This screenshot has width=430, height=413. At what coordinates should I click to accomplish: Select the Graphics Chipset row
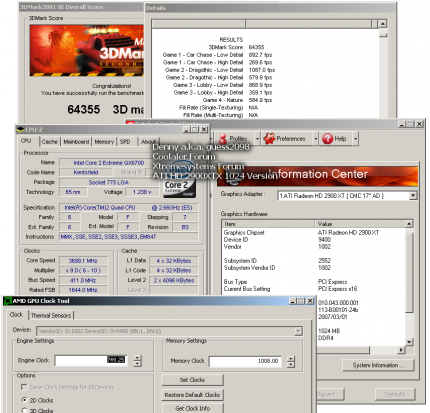coord(313,232)
